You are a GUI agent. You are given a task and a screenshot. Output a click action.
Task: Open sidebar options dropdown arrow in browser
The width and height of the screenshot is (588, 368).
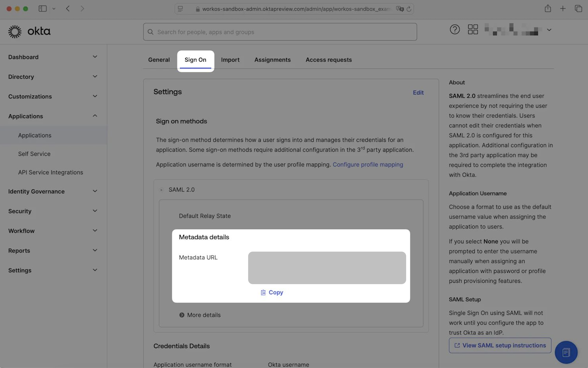point(54,9)
